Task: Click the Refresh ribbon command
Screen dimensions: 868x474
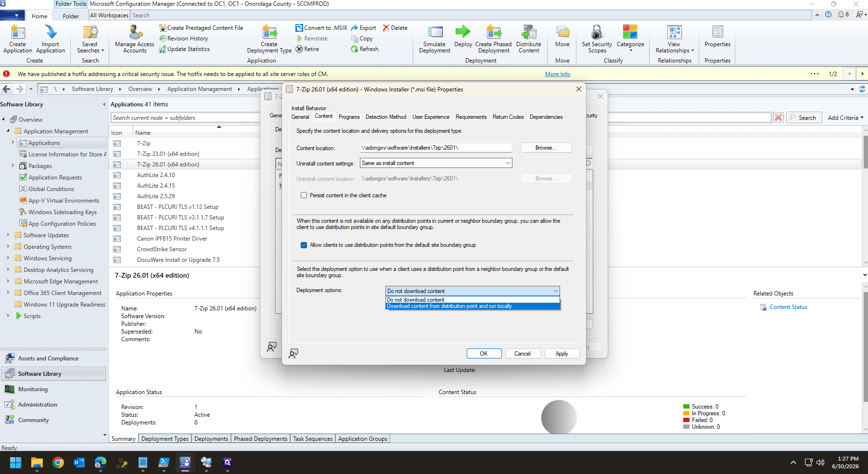Action: pos(365,49)
